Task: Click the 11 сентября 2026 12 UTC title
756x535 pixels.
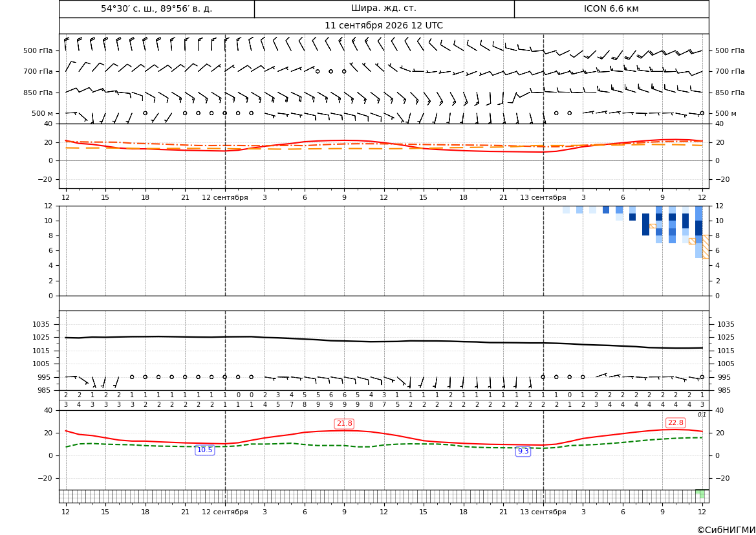Action: tap(383, 26)
